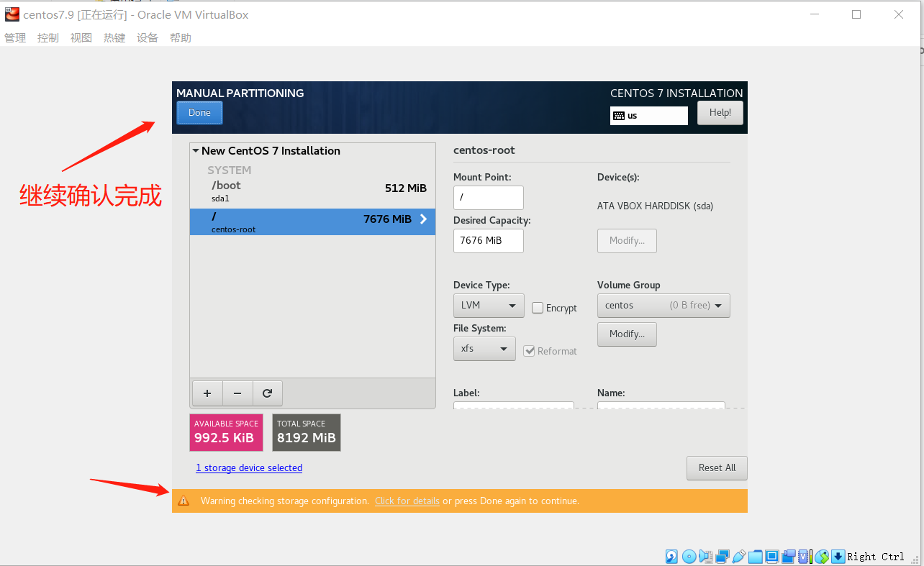Click the network adapter status icon
Viewport: 924px width, 566px height.
pos(722,557)
